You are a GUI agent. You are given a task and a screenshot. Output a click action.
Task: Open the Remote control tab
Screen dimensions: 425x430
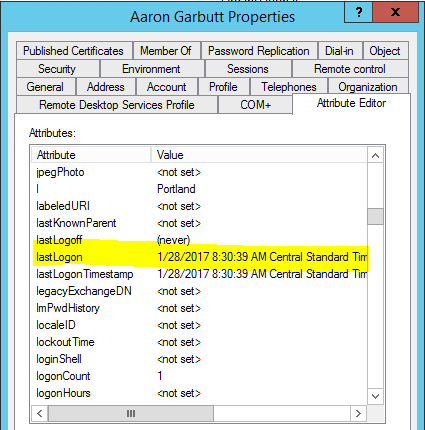tap(350, 69)
